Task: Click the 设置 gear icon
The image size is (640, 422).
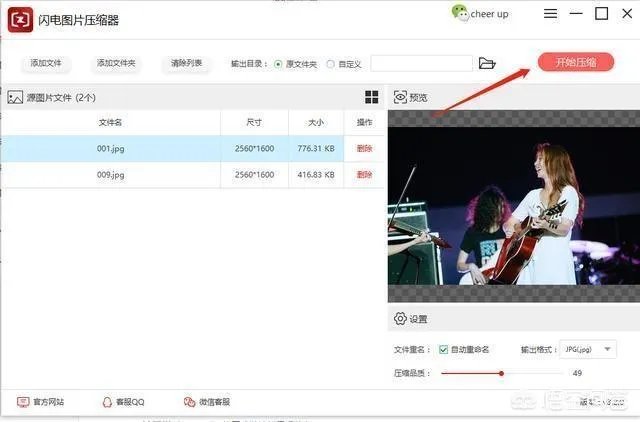Action: point(400,318)
